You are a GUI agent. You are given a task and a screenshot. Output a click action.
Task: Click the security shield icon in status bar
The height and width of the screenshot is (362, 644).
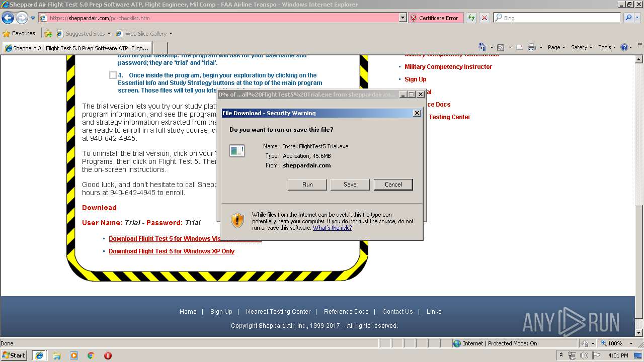coord(585,343)
